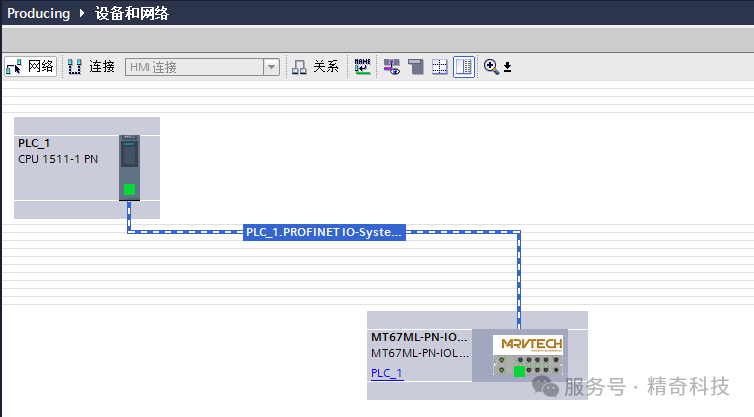
Task: Open the zoom options arrow next to magnifier
Action: click(x=507, y=67)
